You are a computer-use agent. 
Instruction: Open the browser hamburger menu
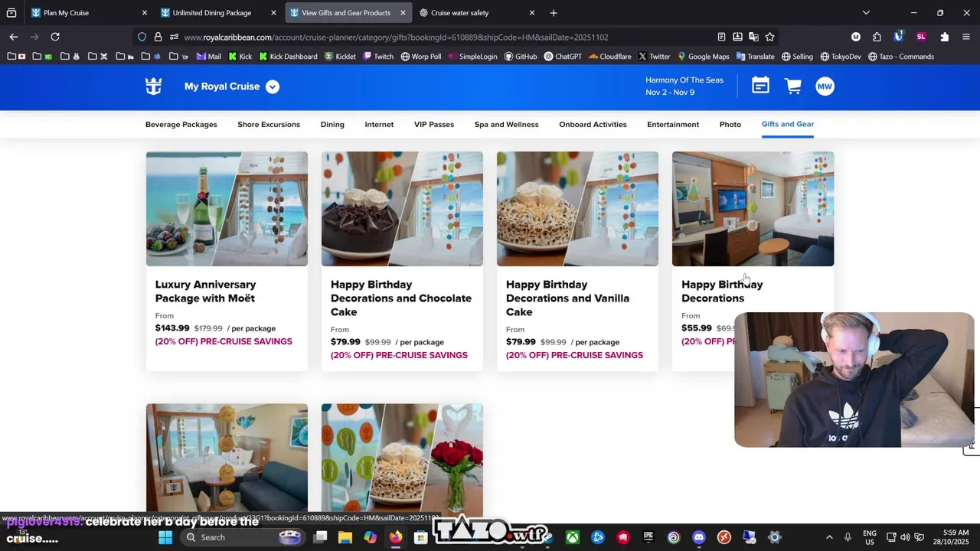click(966, 37)
